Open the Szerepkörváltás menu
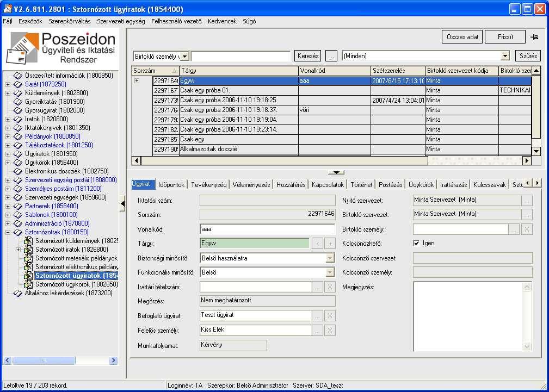This screenshot has width=549, height=392. point(70,21)
